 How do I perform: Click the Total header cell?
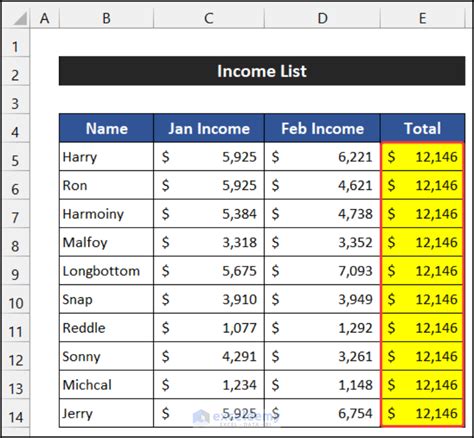tap(422, 128)
